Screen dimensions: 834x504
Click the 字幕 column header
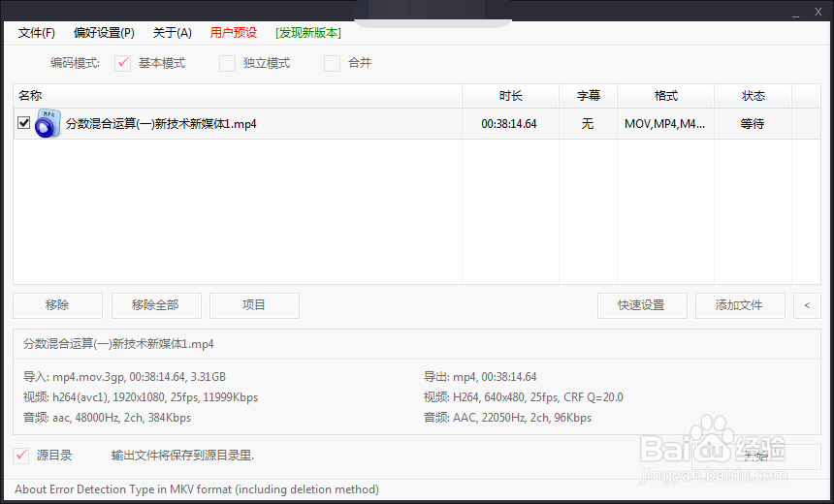[589, 96]
